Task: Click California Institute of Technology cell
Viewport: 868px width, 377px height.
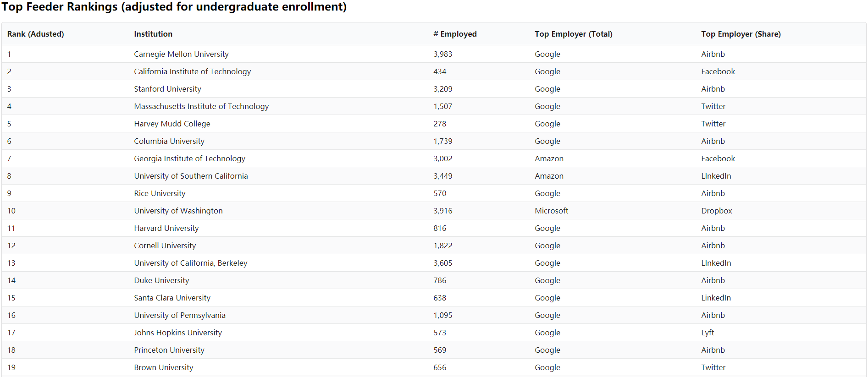Action: click(192, 71)
